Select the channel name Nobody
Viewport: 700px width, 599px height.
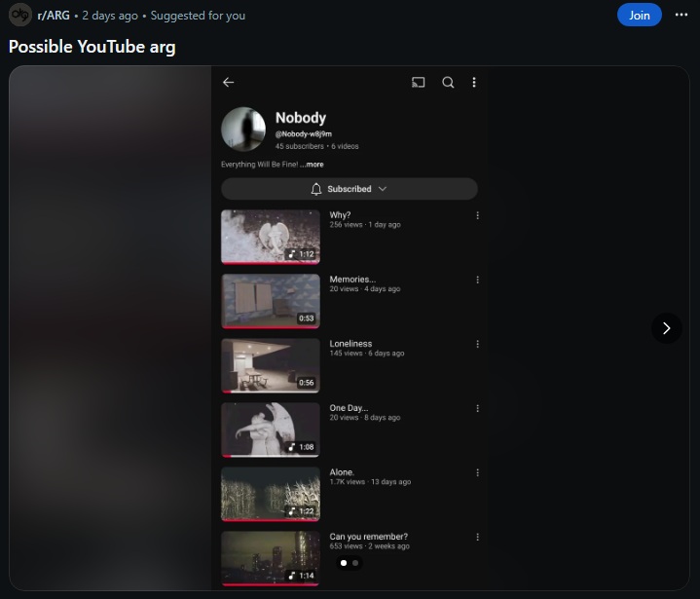(301, 118)
